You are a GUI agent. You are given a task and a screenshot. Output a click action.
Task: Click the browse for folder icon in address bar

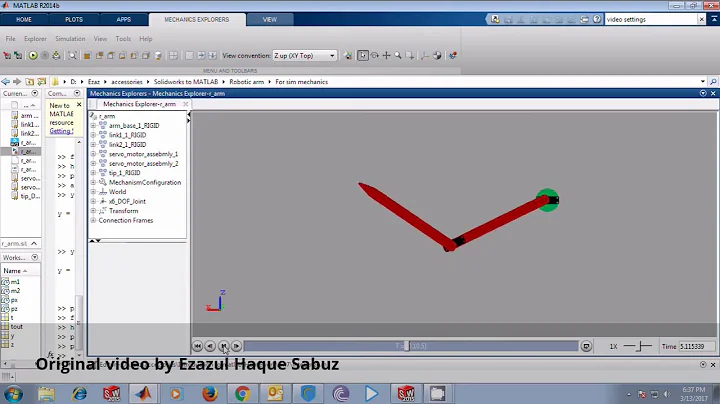(41, 82)
